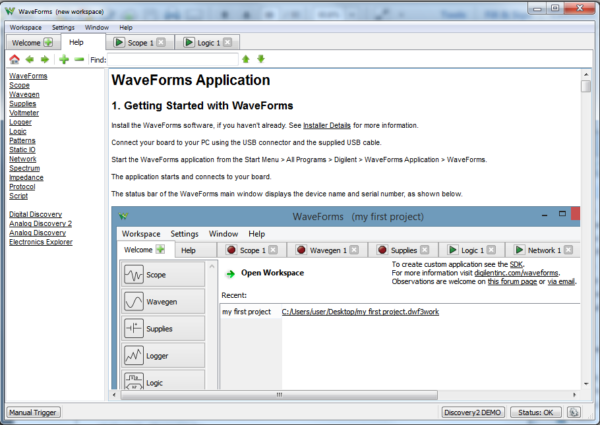
Task: Open the Scope help topic link
Action: pyautogui.click(x=19, y=85)
